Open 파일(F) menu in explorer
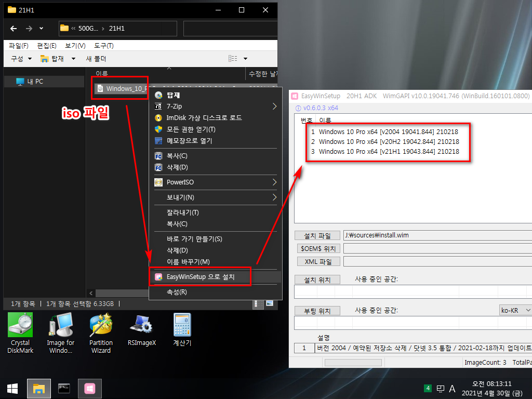Screen dimensions: 532x399 pyautogui.click(x=19, y=46)
